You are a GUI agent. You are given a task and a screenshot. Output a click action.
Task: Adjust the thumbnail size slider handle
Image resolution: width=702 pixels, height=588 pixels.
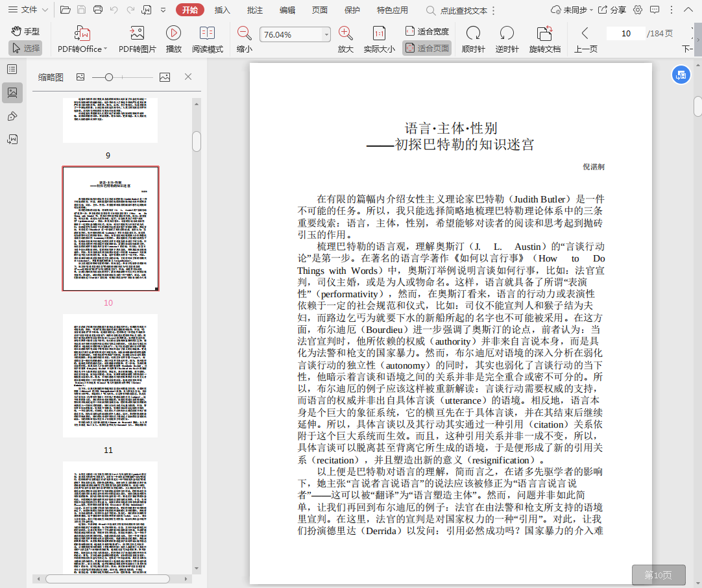[x=108, y=77]
